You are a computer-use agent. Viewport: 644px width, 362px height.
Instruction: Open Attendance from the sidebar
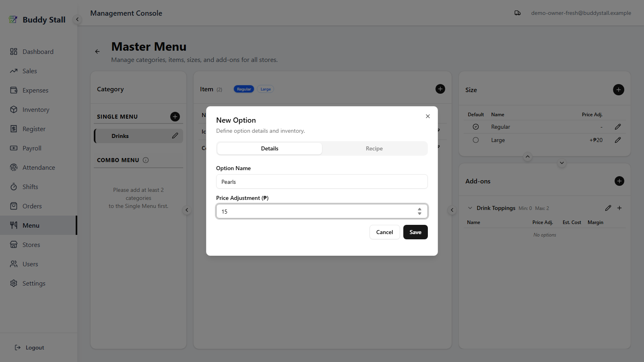[x=38, y=167]
